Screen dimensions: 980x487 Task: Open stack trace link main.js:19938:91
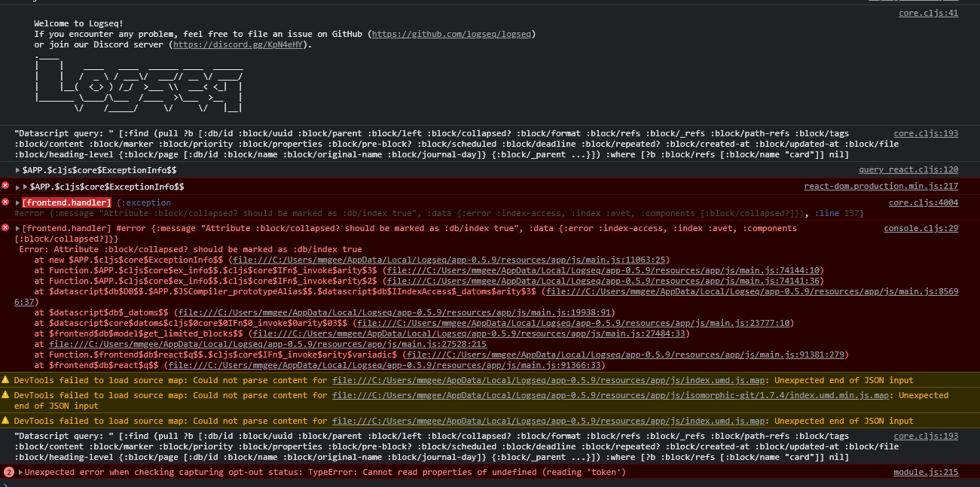pos(394,312)
